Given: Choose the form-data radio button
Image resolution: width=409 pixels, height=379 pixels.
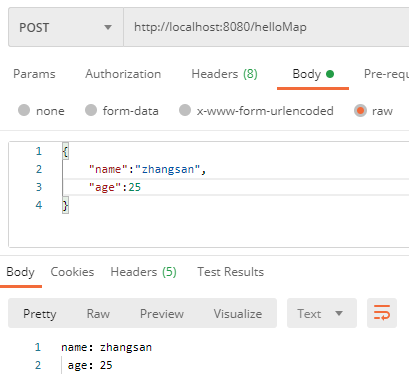Looking at the screenshot, I should click(x=91, y=110).
